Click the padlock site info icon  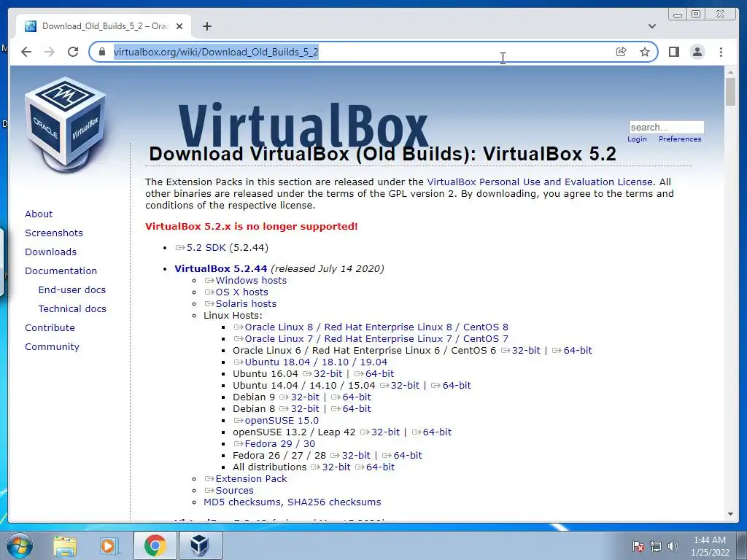pos(101,52)
